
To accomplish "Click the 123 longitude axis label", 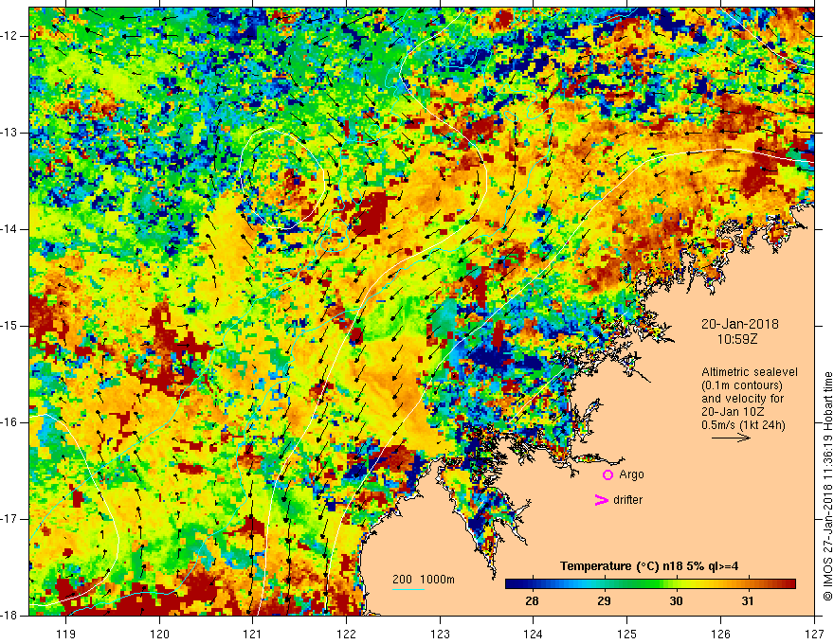I will coord(440,634).
